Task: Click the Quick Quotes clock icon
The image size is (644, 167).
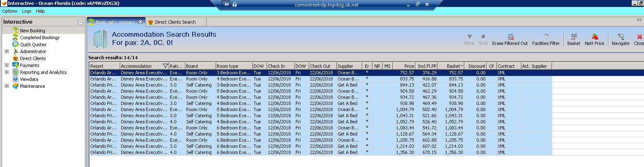Action: 16,44
